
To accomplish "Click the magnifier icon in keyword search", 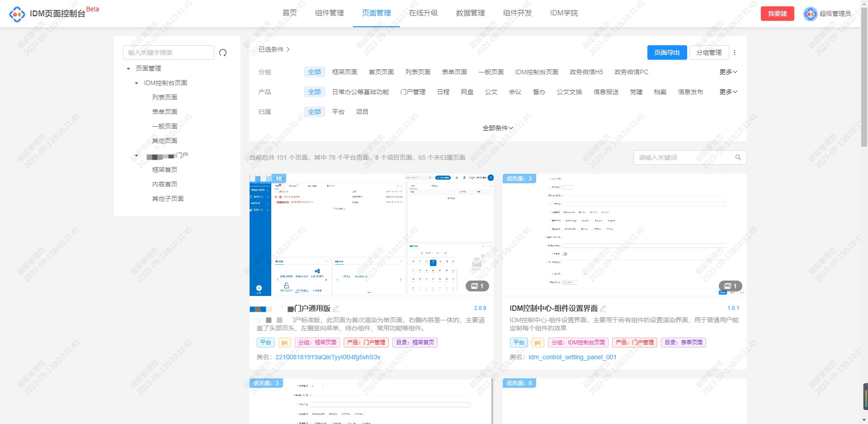I will pyautogui.click(x=738, y=157).
